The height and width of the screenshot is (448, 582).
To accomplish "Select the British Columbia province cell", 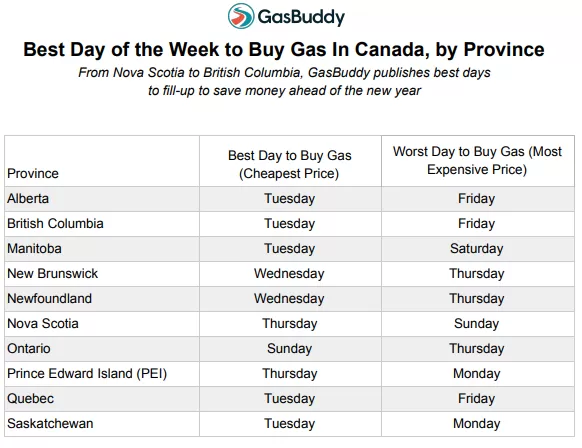I will pos(102,224).
